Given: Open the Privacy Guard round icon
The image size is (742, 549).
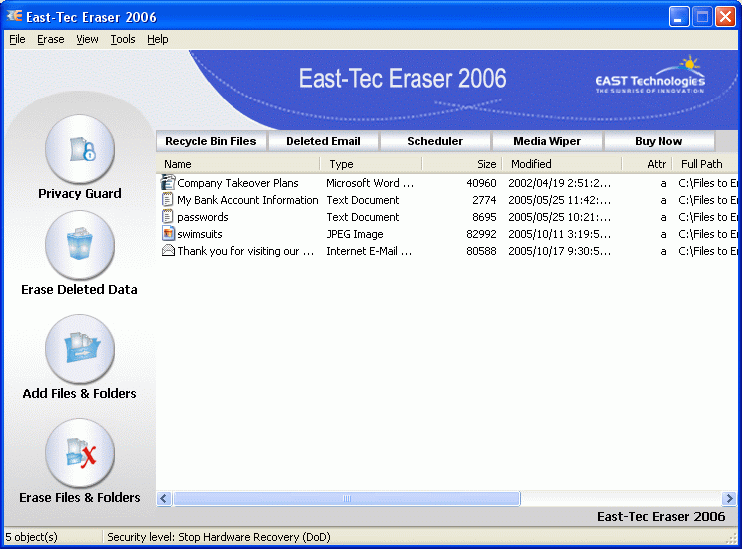Looking at the screenshot, I should [80, 149].
